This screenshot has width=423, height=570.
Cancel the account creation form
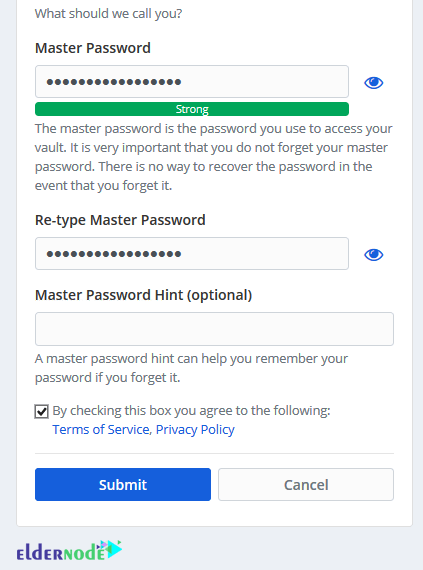[306, 485]
